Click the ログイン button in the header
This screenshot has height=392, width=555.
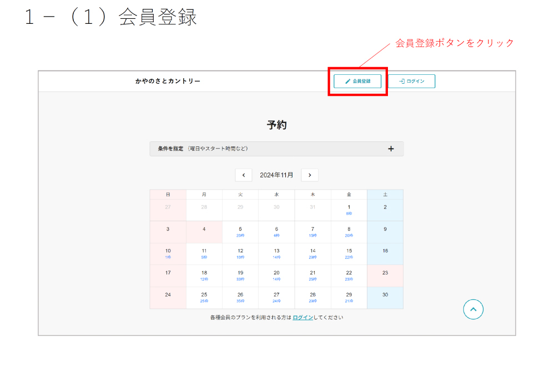click(411, 81)
